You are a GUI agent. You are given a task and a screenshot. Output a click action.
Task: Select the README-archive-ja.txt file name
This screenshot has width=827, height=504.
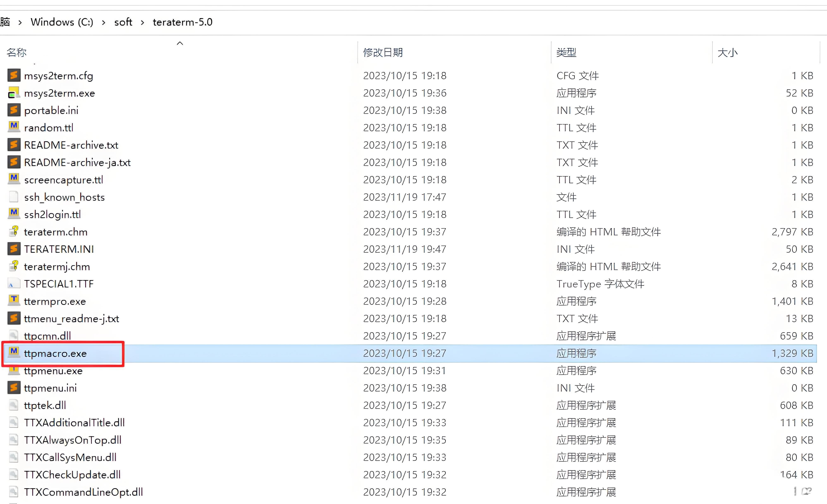(77, 162)
